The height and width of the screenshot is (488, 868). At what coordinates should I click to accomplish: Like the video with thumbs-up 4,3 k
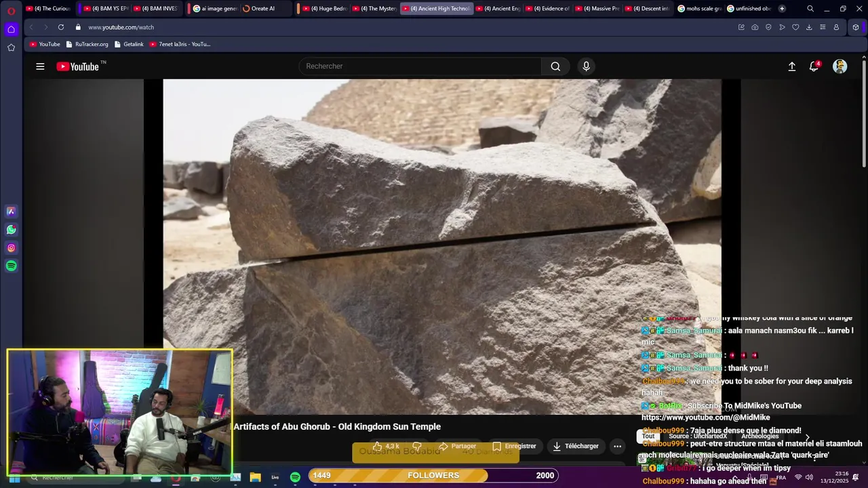pyautogui.click(x=386, y=446)
